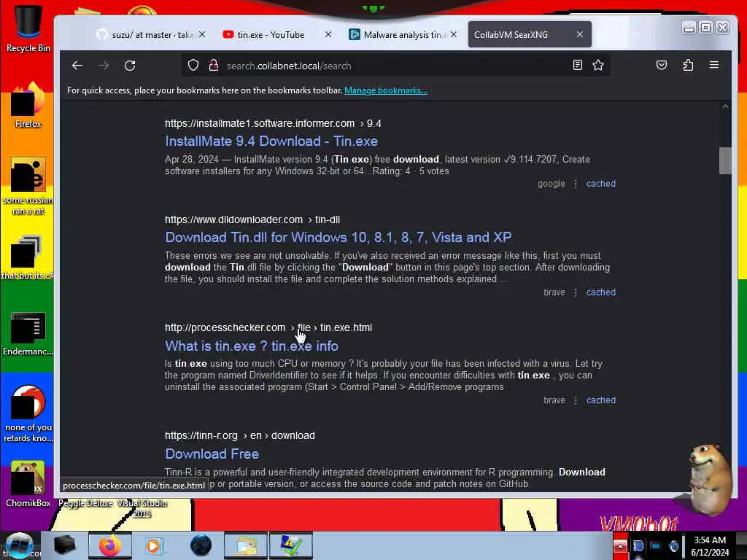This screenshot has width=747, height=560.
Task: Open the Firefox hamburger menu
Action: 714,65
